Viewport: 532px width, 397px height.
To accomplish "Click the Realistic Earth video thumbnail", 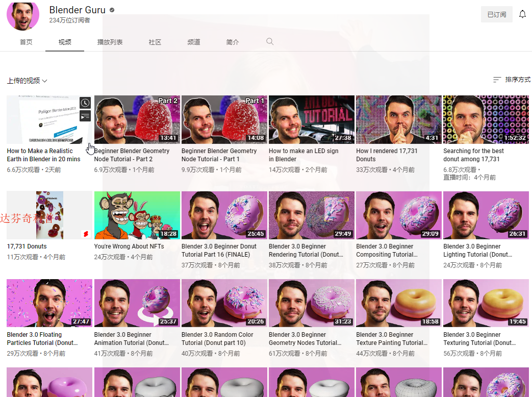I will (49, 119).
